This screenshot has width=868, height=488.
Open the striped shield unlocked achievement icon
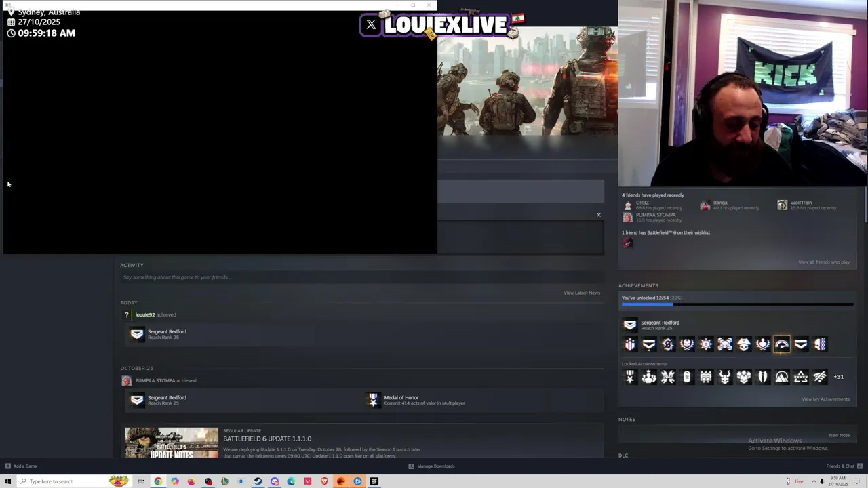coord(630,344)
